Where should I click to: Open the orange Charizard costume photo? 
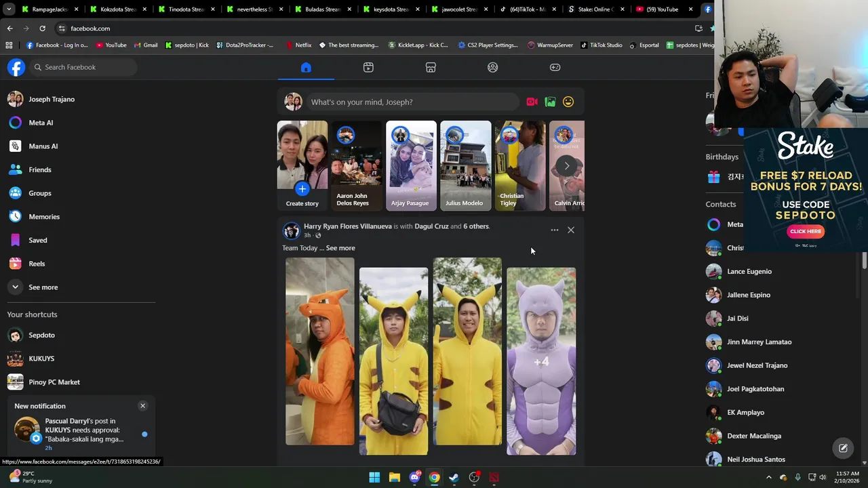tap(320, 351)
